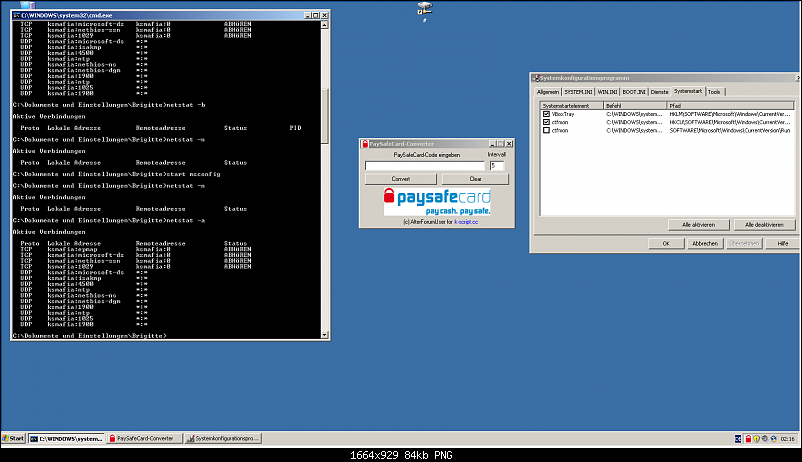Switch to the Allgemein tab
This screenshot has width=802, height=462.
coord(548,92)
